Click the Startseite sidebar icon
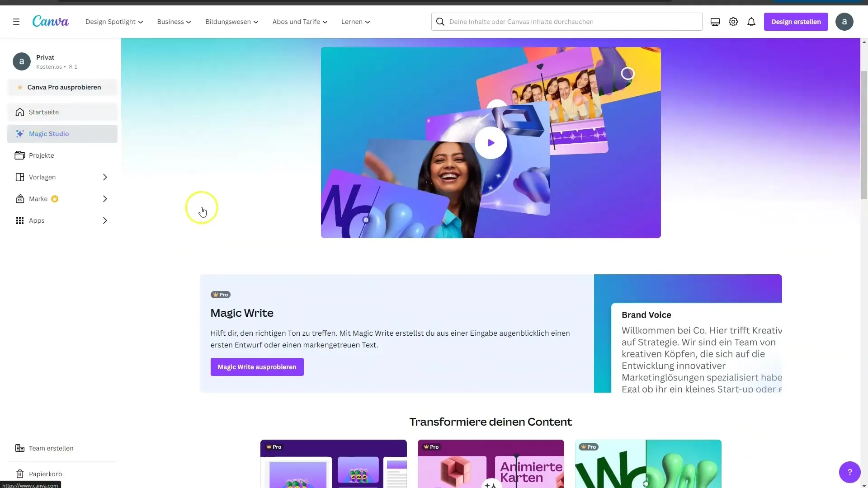Image resolution: width=868 pixels, height=488 pixels. click(20, 112)
